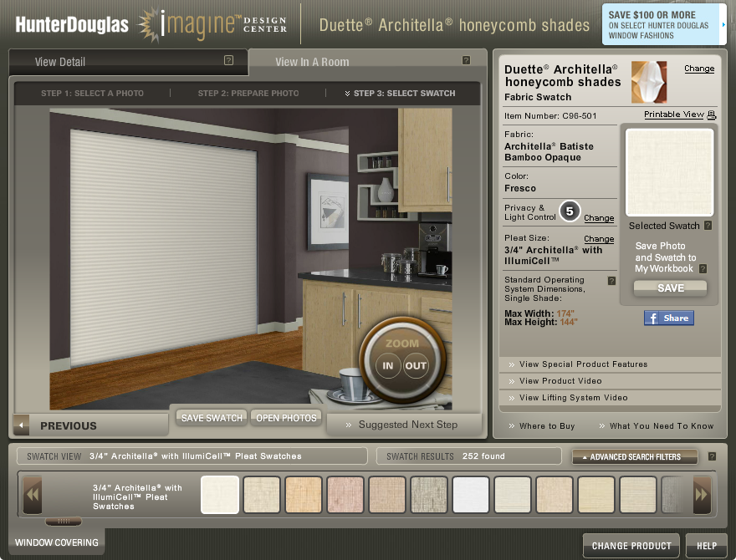
Task: Click the swatch strip scrollbar handle
Action: point(64,521)
